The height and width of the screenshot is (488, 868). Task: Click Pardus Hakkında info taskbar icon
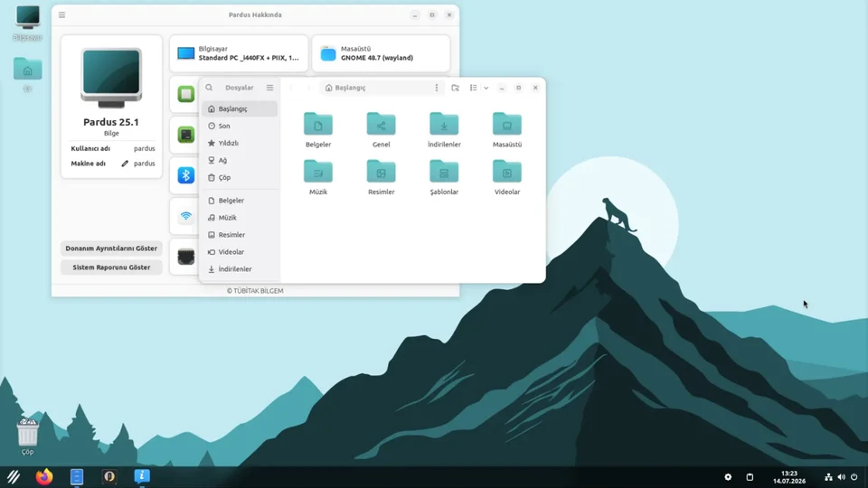pos(142,476)
